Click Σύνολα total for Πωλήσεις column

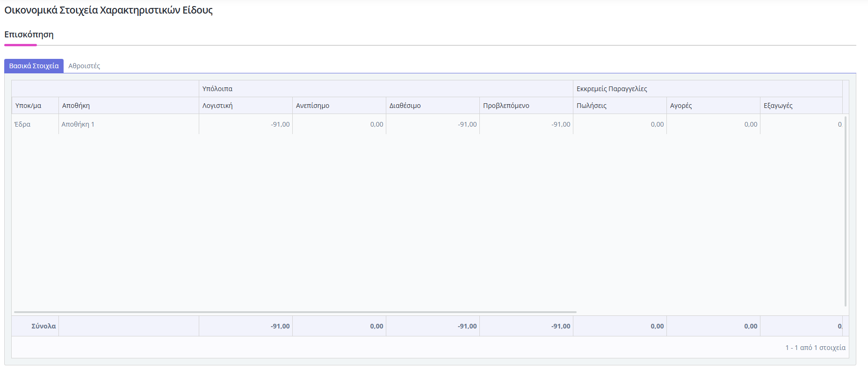click(620, 326)
